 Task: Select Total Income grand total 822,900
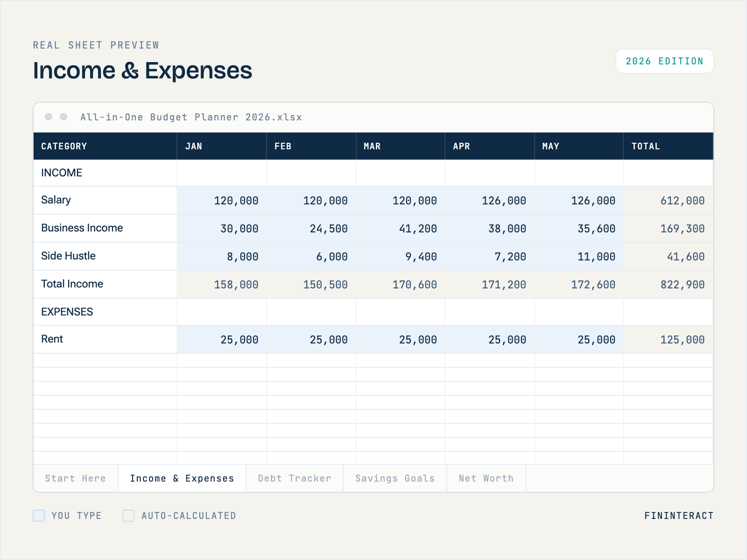click(x=669, y=284)
